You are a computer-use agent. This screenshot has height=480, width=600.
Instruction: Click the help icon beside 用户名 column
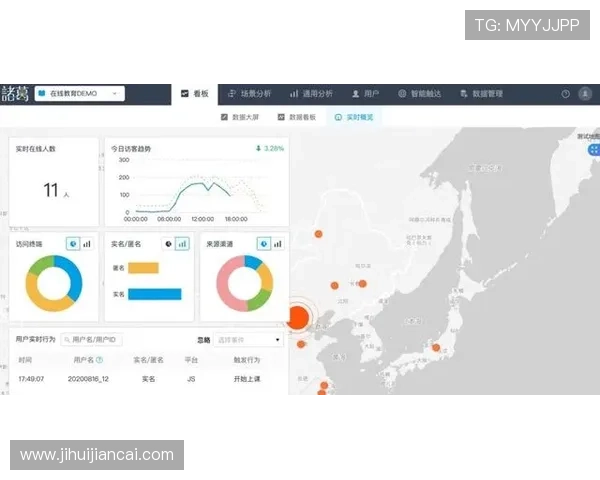pyautogui.click(x=99, y=360)
